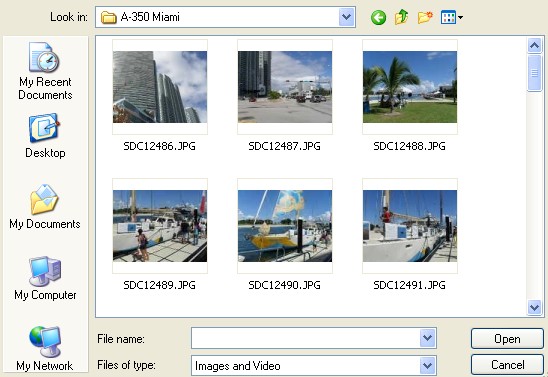548x377 pixels.
Task: Create a new folder
Action: tap(425, 17)
